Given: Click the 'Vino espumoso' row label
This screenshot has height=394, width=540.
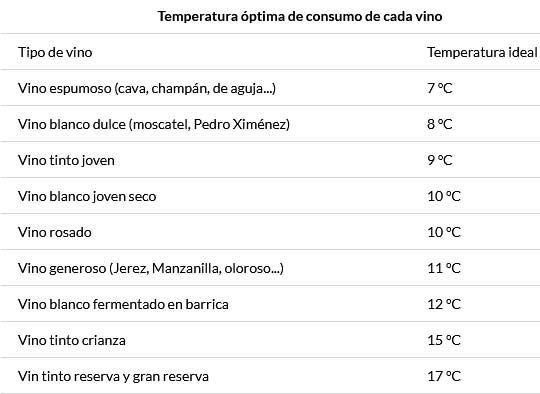Looking at the screenshot, I should (x=147, y=89).
